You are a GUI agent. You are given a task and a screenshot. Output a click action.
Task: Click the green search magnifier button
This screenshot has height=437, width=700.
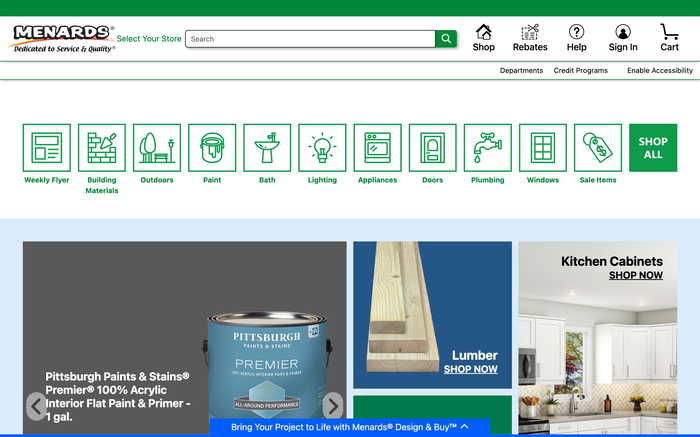pyautogui.click(x=446, y=39)
